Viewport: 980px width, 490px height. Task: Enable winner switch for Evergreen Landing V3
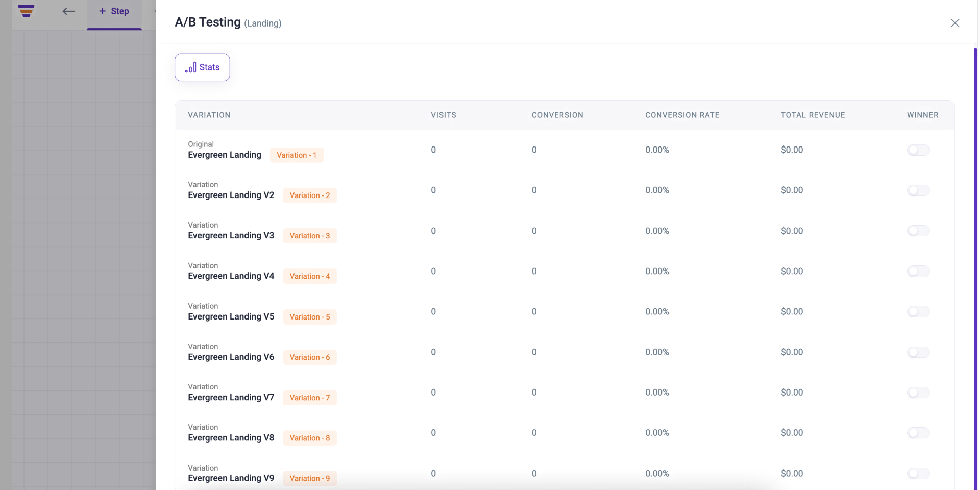[x=918, y=231]
